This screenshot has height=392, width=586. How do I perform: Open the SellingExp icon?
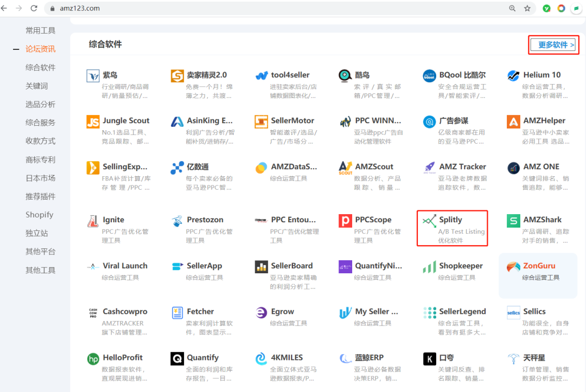[93, 168]
